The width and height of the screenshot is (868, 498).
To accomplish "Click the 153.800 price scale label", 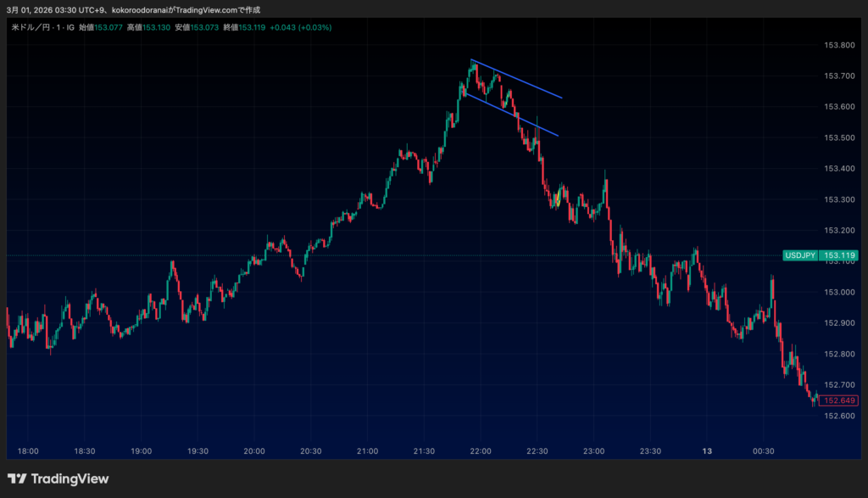I will 839,45.
